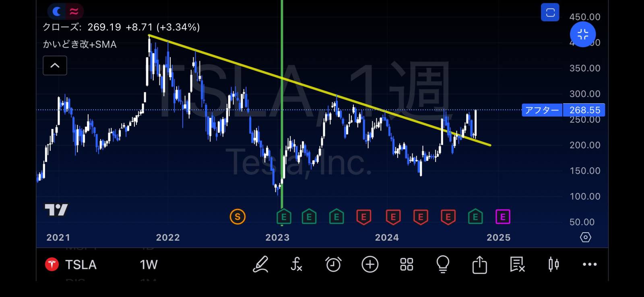Screen dimensions: 644x297
Task: Open the TSLA symbol search
Action: pos(81,264)
